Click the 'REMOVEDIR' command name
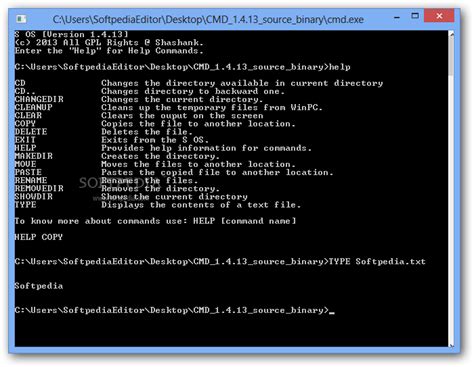This screenshot has width=474, height=367. click(39, 188)
